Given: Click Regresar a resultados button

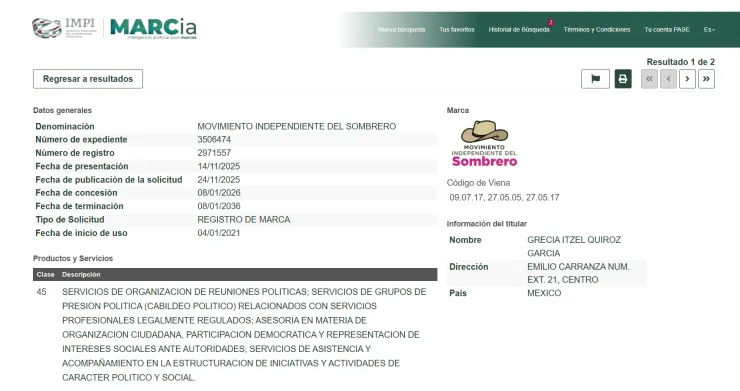Looking at the screenshot, I should [88, 79].
